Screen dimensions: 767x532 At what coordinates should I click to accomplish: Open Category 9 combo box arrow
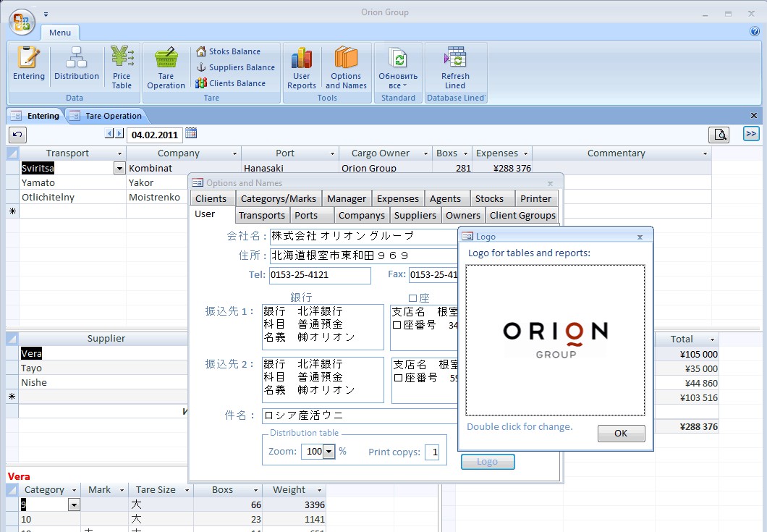74,504
